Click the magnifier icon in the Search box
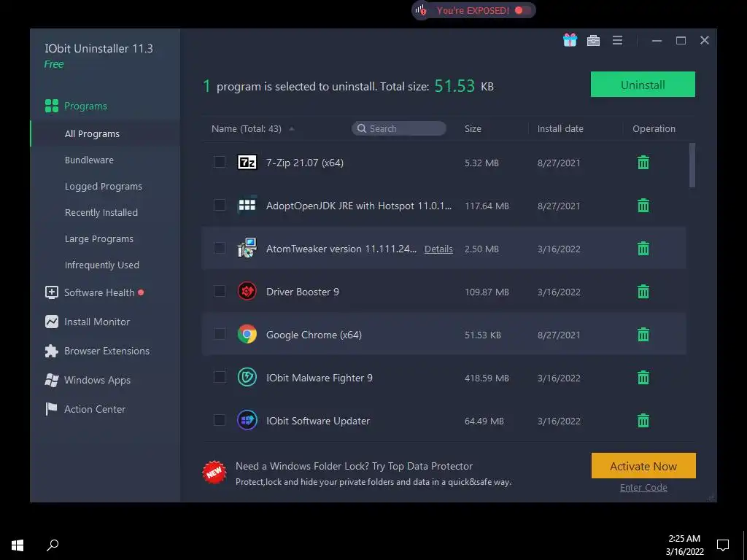 coord(362,128)
